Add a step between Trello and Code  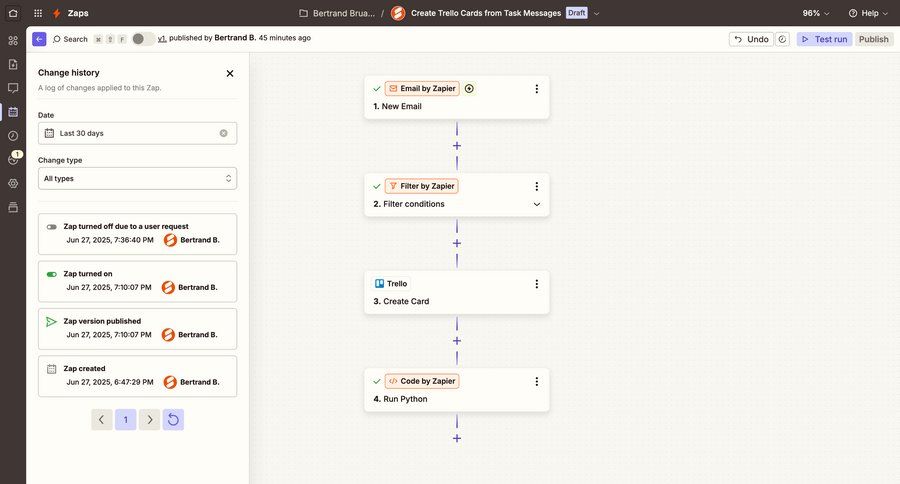[457, 341]
